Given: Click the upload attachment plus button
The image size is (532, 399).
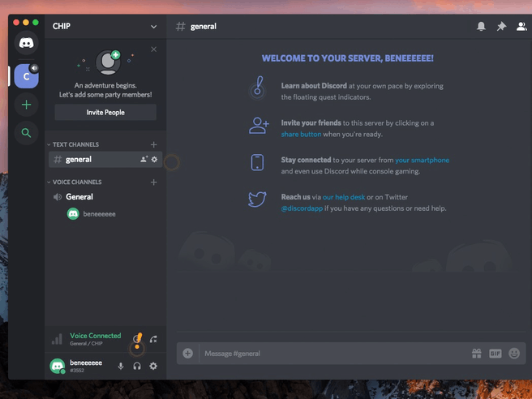Looking at the screenshot, I should pyautogui.click(x=187, y=354).
